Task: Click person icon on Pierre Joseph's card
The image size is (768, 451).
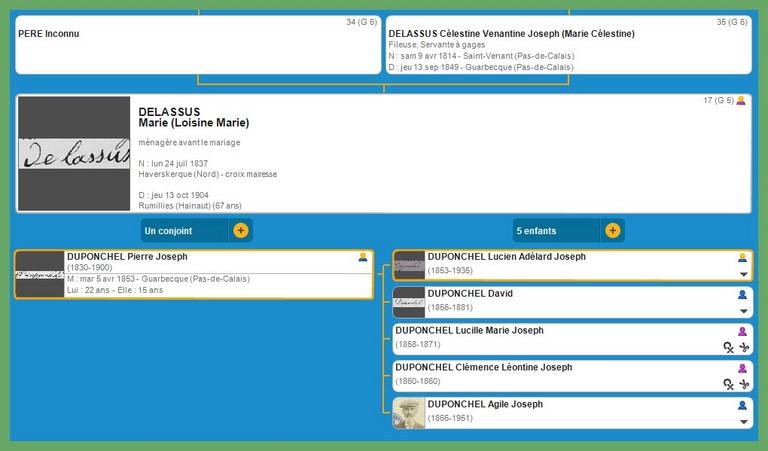Action: [x=363, y=258]
